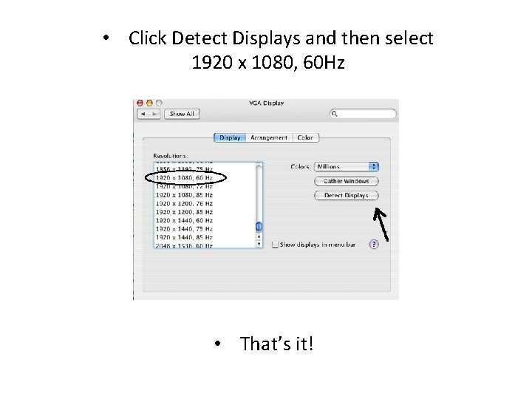Click the search input field
Viewport: 532px width, 399px height.
tap(363, 114)
